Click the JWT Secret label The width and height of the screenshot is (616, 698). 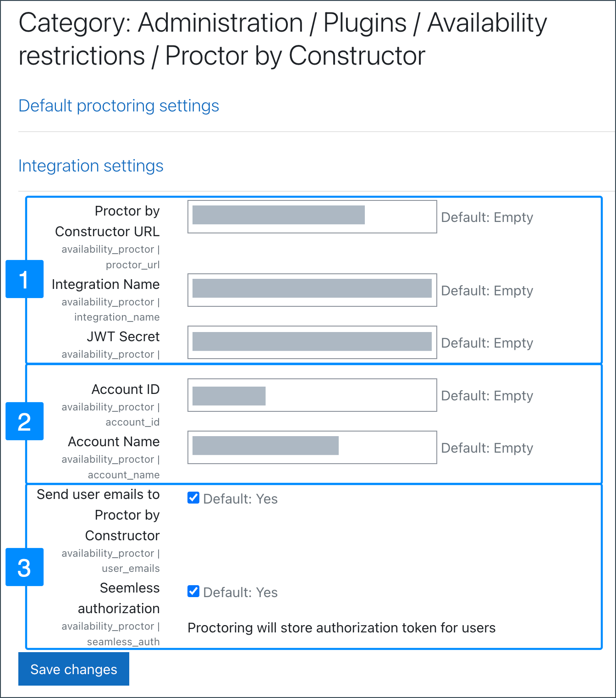click(123, 337)
